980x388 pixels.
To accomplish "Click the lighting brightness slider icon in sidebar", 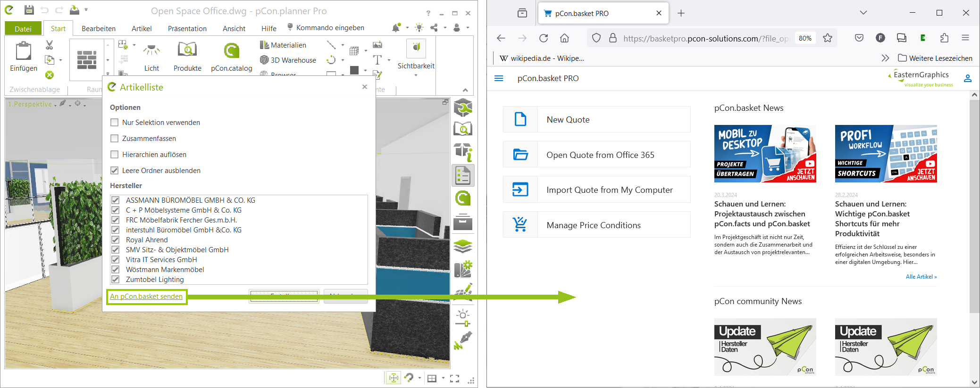I will (463, 318).
